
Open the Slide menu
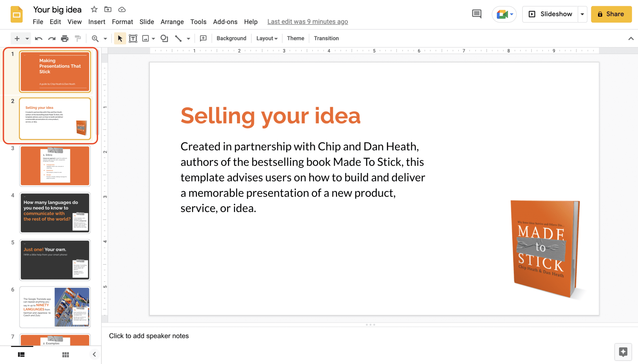tap(147, 22)
